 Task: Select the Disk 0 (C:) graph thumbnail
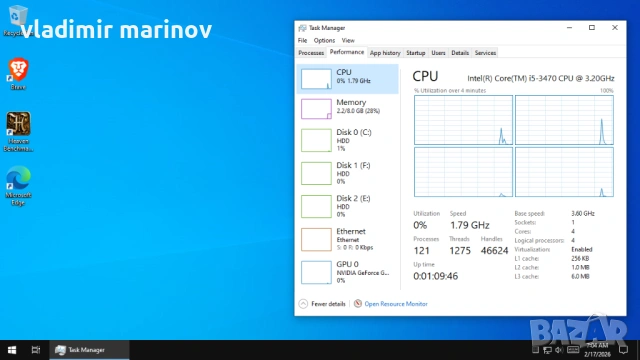[316, 140]
